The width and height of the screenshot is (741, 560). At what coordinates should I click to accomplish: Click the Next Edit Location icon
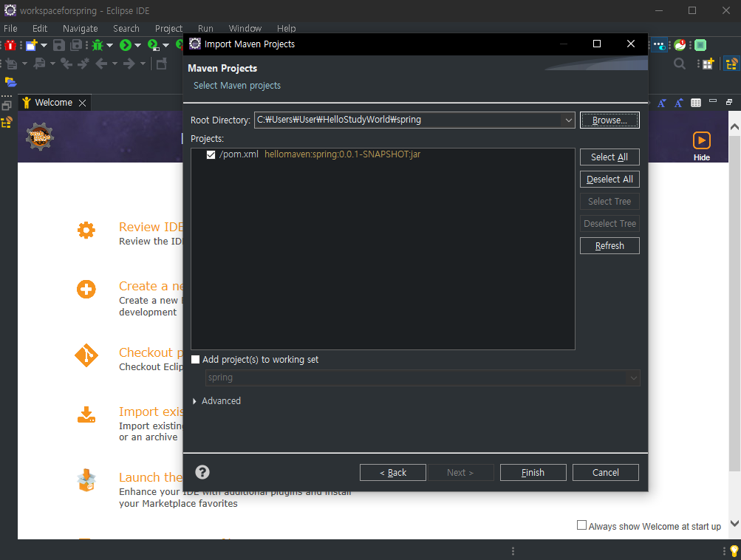(83, 64)
